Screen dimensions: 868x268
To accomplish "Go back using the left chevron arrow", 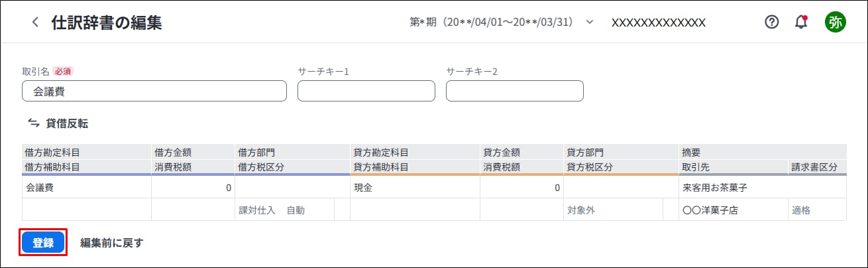I will pos(35,22).
